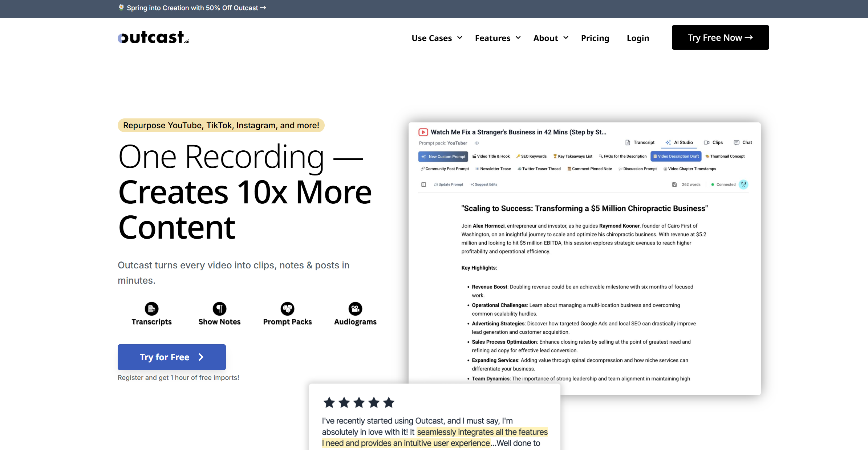
Task: Click the five-star rating in the review
Action: tap(359, 402)
